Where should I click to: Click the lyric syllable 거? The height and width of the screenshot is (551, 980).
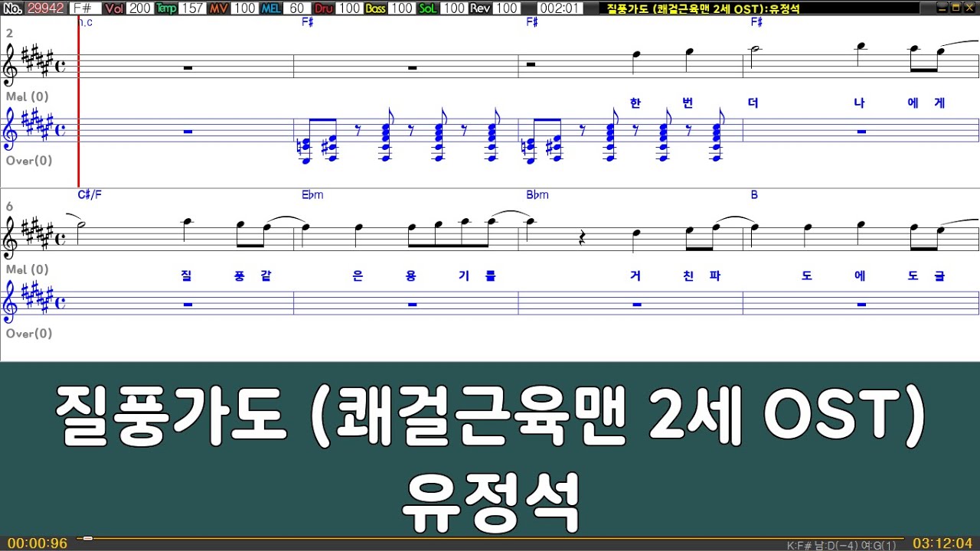[635, 276]
